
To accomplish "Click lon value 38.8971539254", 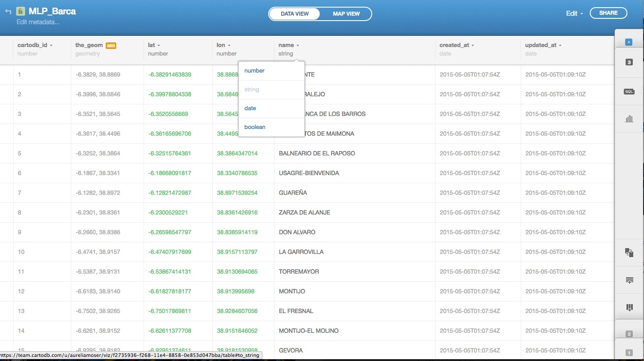I will click(237, 193).
